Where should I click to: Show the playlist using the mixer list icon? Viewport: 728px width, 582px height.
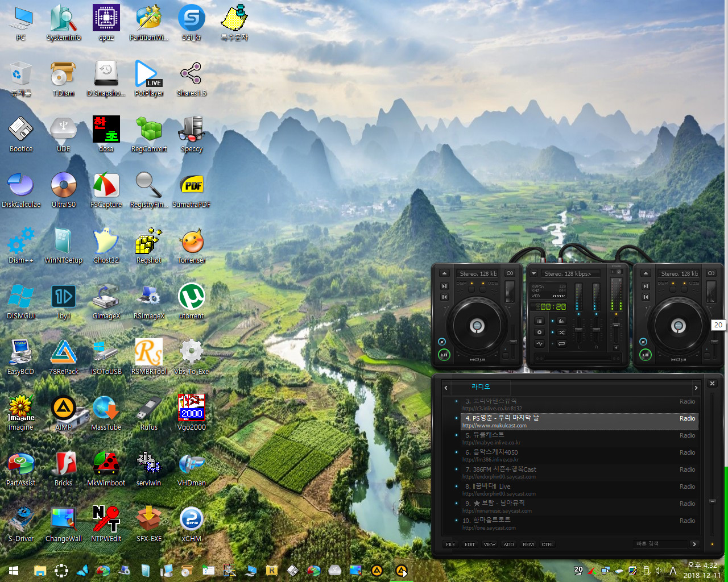pos(539,321)
